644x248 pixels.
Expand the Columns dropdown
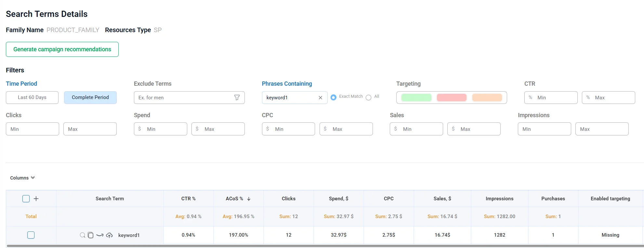[22, 178]
